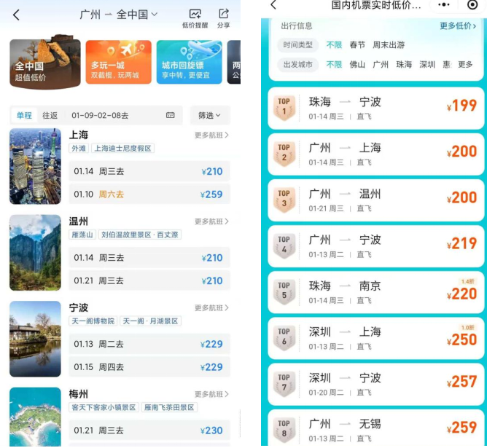
Task: Select 深圳 departure city filter
Action: coord(427,65)
